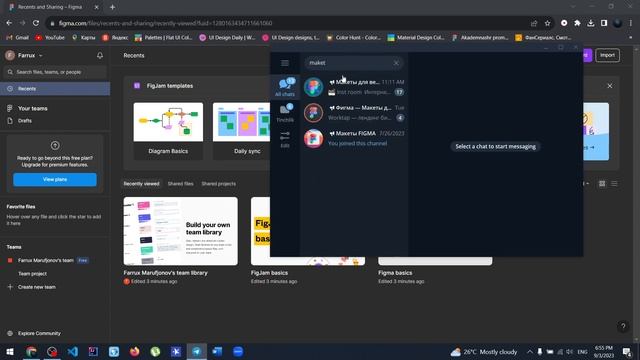This screenshot has width=640, height=360.
Task: Open the 'Макеты для ве...' channel result
Action: 354,87
